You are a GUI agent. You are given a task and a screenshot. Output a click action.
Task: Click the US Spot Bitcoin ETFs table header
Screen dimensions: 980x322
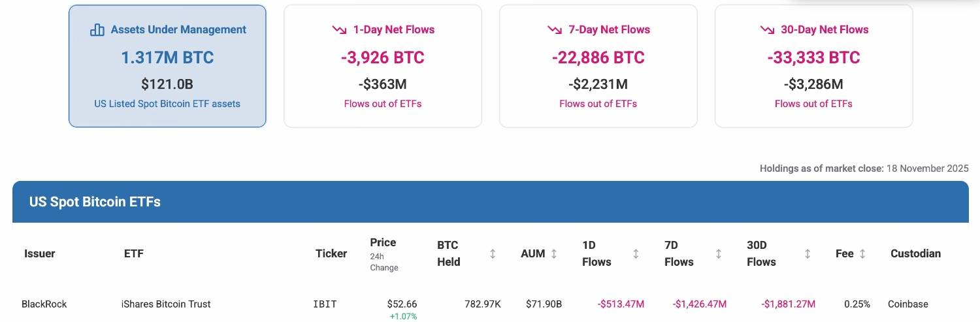[x=95, y=202]
